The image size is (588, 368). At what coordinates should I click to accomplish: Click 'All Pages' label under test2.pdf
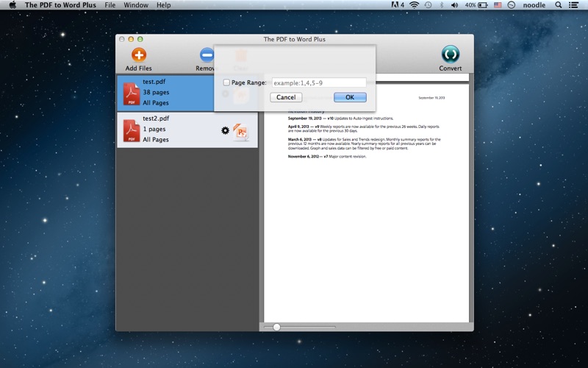pos(156,139)
